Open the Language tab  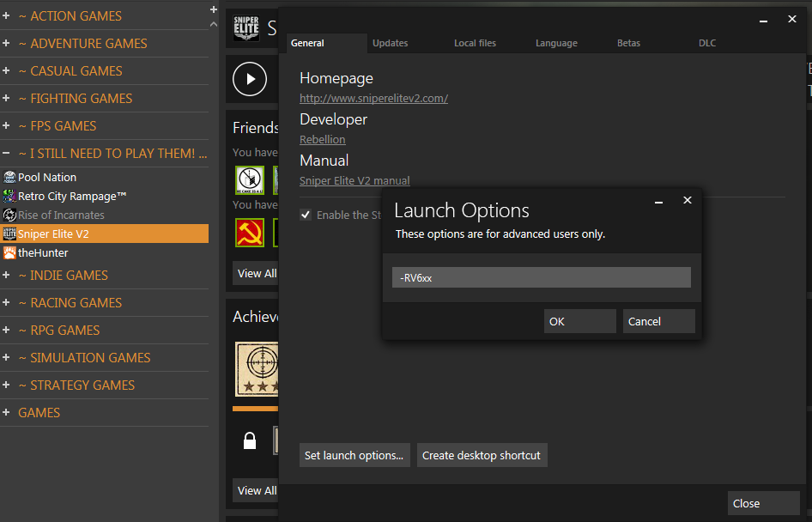click(x=556, y=43)
